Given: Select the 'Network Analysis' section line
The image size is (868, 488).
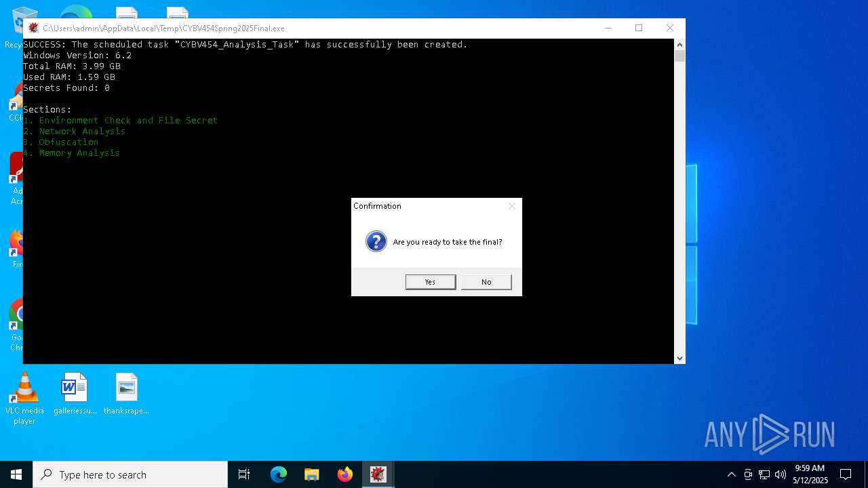Looking at the screenshot, I should pos(75,131).
